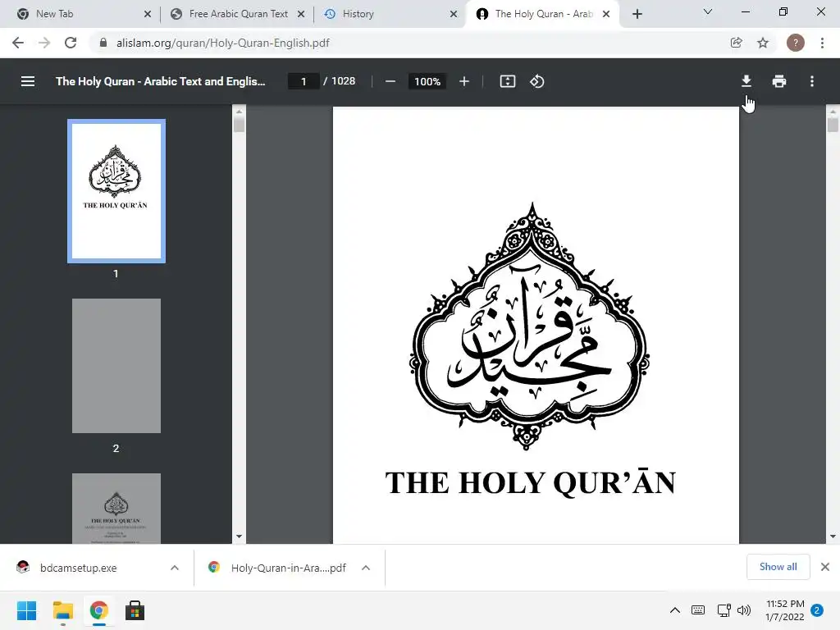The image size is (840, 630).
Task: Click Show all downloads button
Action: (x=778, y=567)
